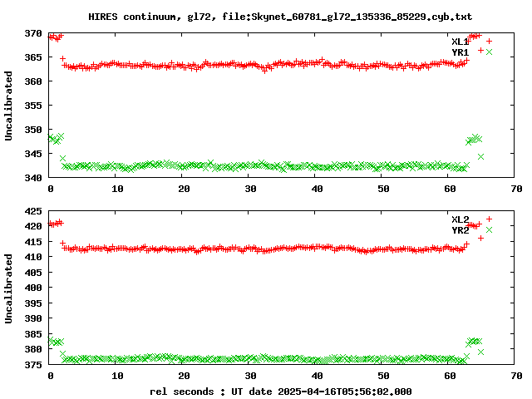The width and height of the screenshot is (532, 399).
Task: Click y-axis value 340 on top plot
Action: [33, 178]
